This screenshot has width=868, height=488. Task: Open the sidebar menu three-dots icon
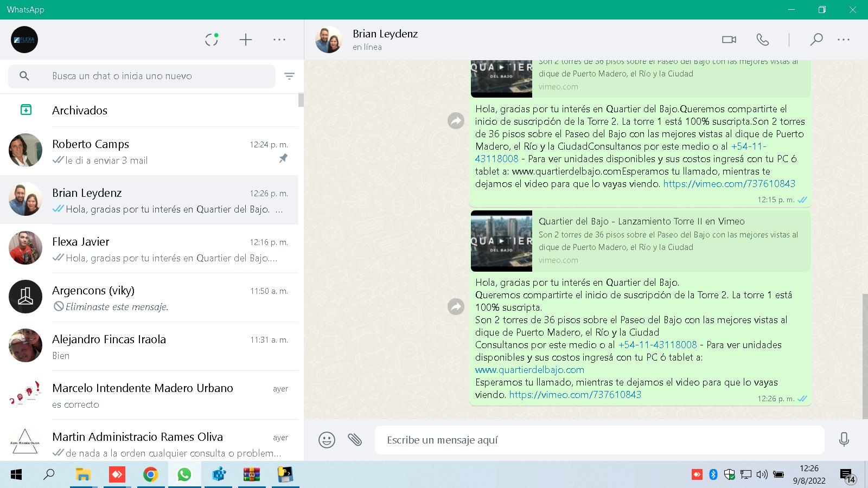(279, 40)
